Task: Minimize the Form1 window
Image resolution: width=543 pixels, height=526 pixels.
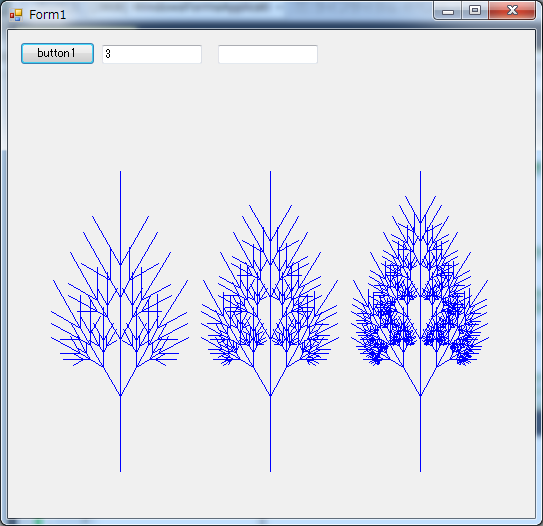Action: tap(448, 11)
